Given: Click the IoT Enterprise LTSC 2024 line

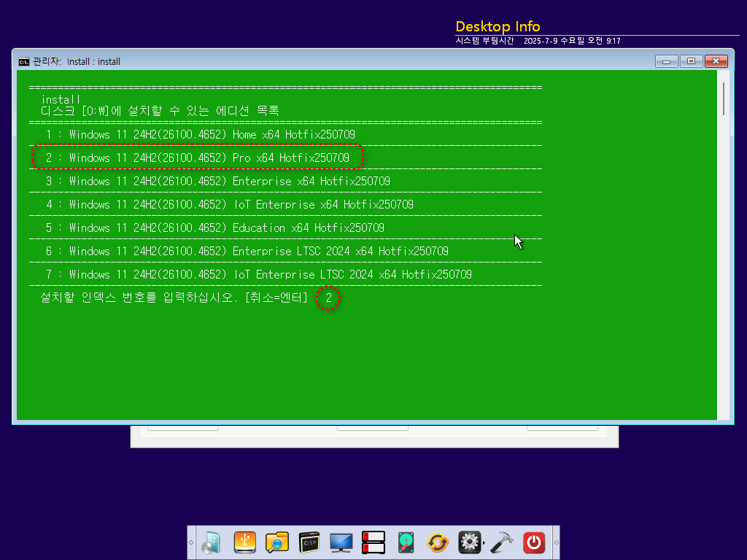Looking at the screenshot, I should click(259, 274).
